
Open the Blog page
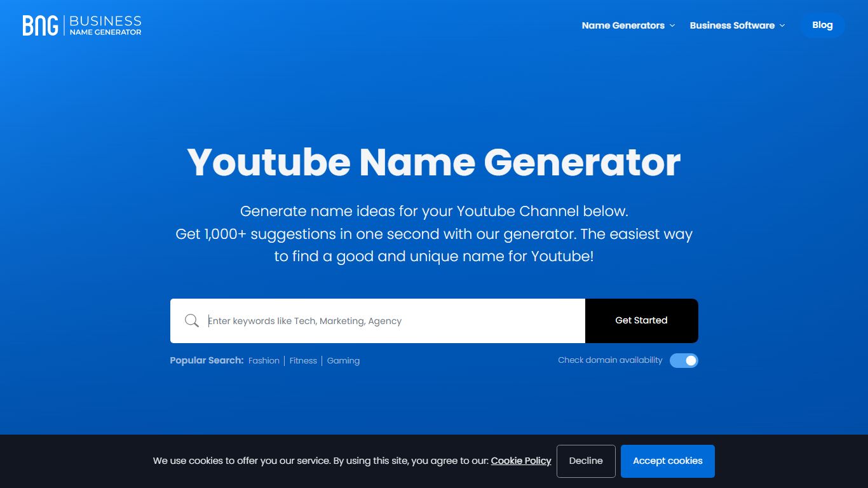[x=822, y=25]
